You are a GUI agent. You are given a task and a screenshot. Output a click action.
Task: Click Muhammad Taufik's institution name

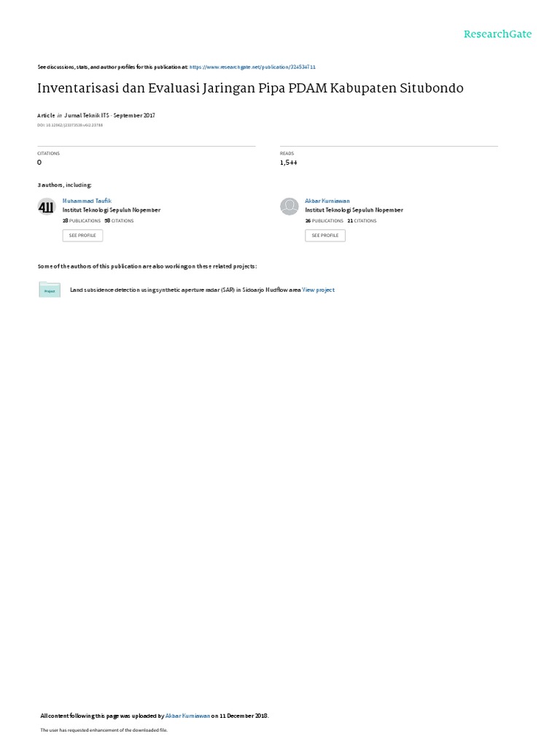tap(112, 210)
